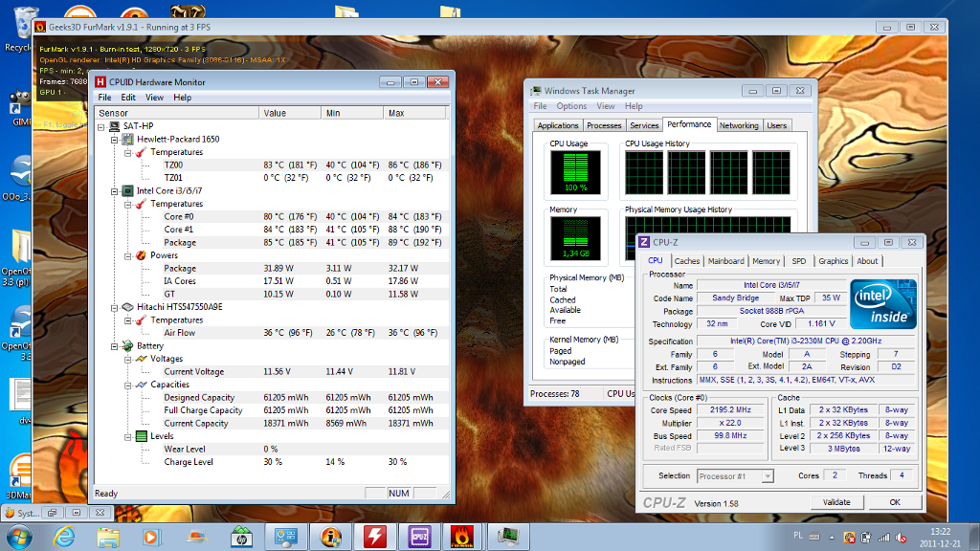Click the CPU Usage 100 % meter
The width and height of the screenshot is (980, 551).
(x=575, y=172)
